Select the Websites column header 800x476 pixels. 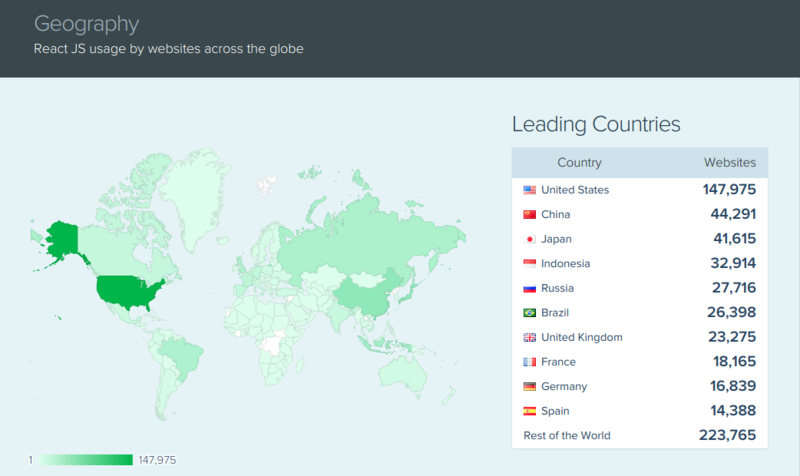click(729, 163)
